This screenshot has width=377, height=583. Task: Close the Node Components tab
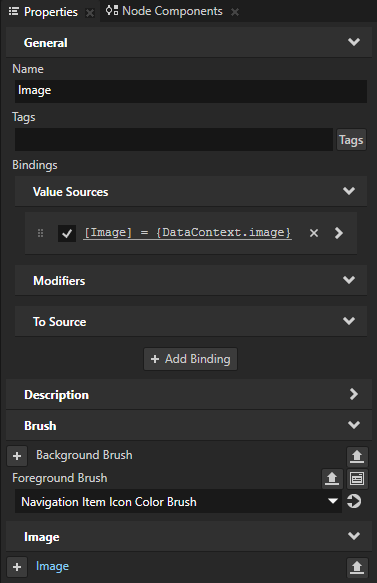tap(235, 12)
